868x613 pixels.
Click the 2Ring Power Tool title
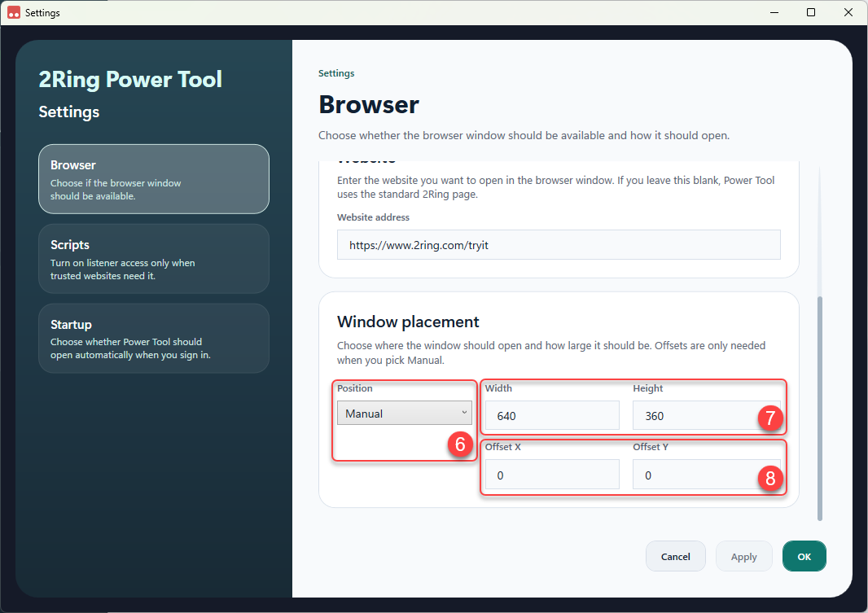coord(130,79)
